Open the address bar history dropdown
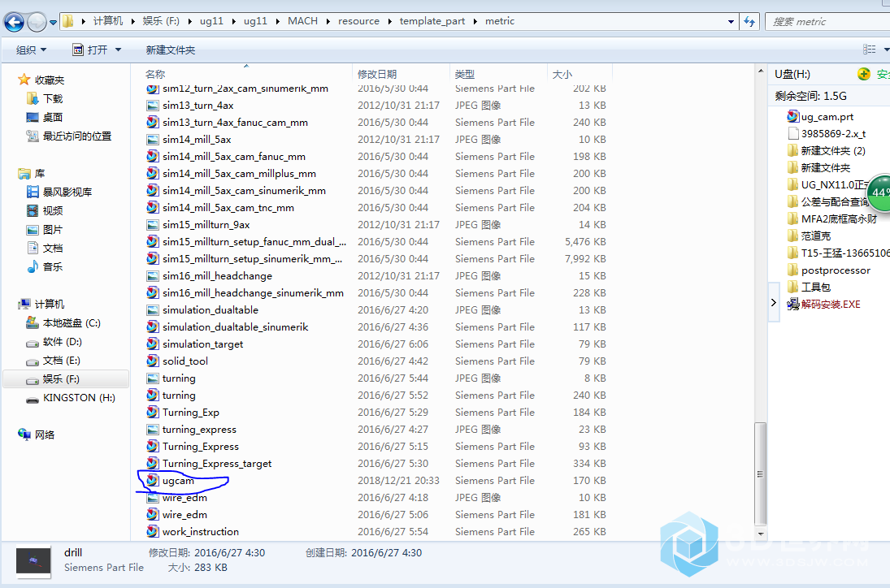 tap(731, 22)
